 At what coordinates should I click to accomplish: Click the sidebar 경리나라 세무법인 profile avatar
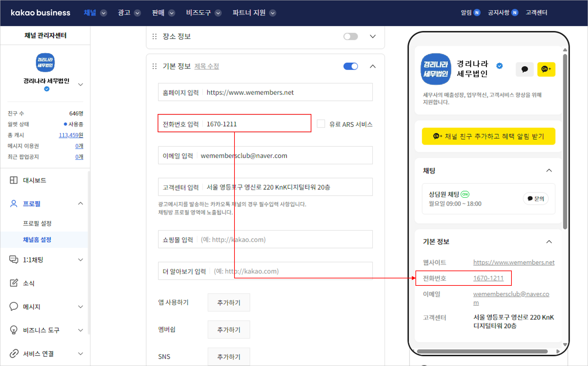45,62
